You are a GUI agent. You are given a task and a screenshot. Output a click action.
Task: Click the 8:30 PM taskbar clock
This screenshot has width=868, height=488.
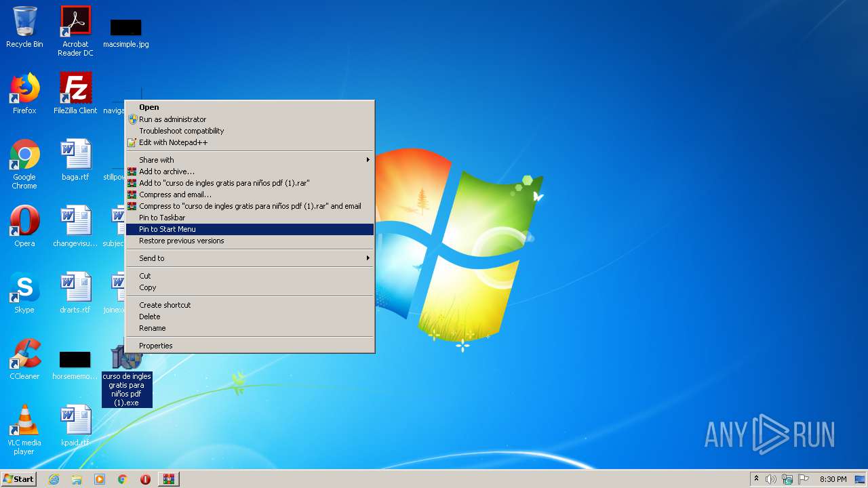tap(833, 479)
